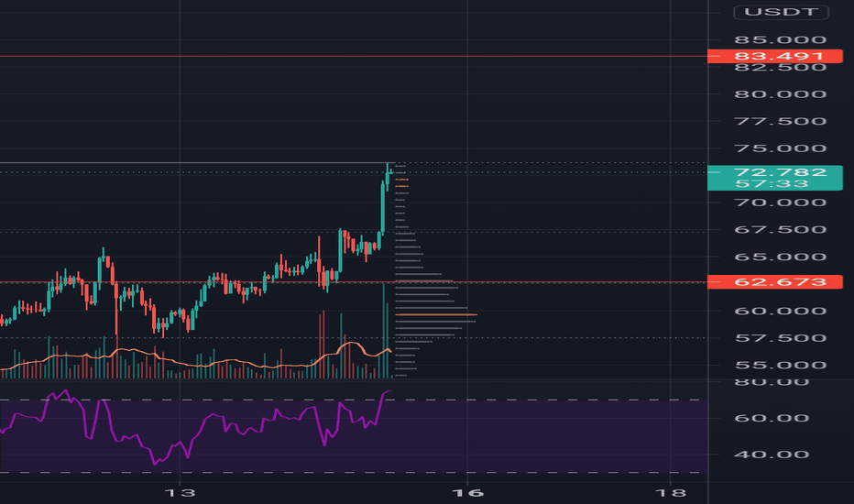The height and width of the screenshot is (504, 854).
Task: Click the 77.500 price axis label
Action: pos(780,121)
